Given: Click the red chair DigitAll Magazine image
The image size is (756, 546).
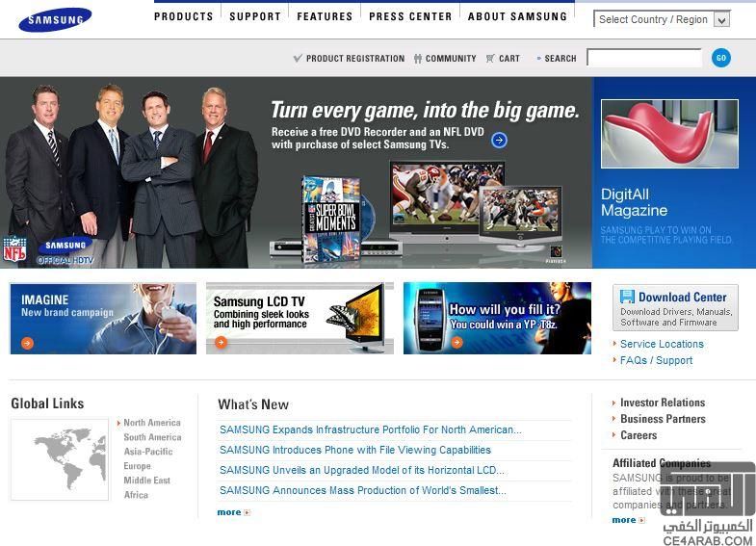Looking at the screenshot, I should 669,134.
